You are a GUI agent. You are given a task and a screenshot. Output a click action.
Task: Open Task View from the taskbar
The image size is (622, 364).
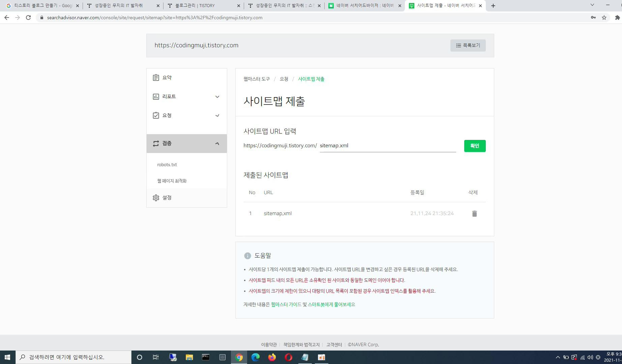(x=156, y=357)
